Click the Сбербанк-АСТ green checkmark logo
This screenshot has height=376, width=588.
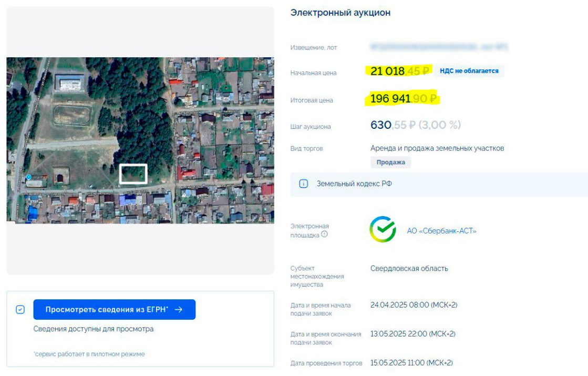[383, 230]
